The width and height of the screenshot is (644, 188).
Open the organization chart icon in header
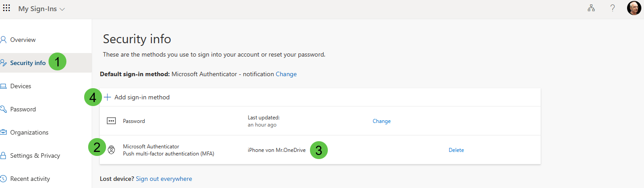tap(591, 8)
